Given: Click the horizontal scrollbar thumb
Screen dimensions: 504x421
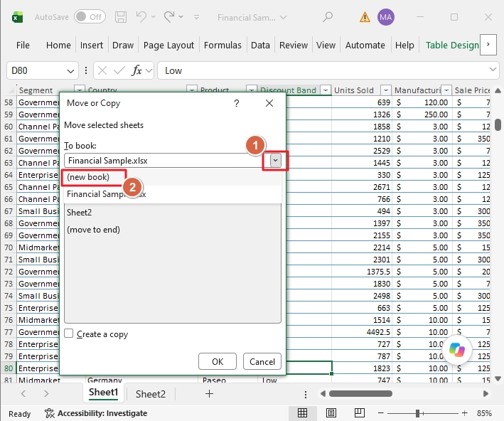Looking at the screenshot, I should tap(360, 394).
